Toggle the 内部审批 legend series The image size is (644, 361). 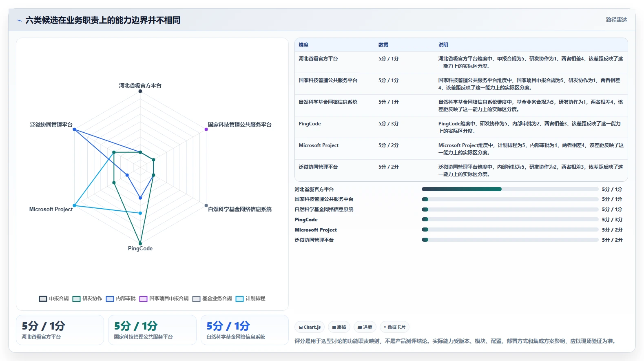point(121,299)
